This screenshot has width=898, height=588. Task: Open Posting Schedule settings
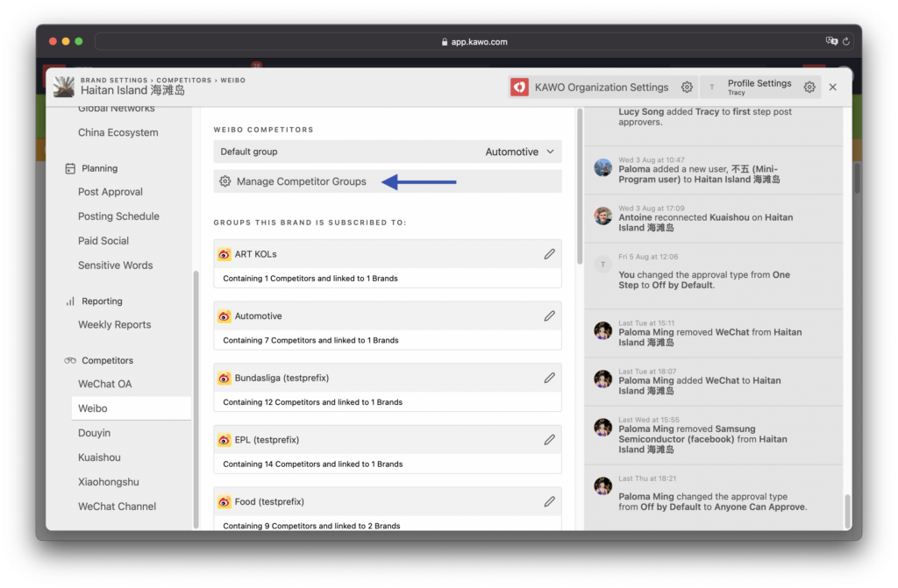point(118,216)
